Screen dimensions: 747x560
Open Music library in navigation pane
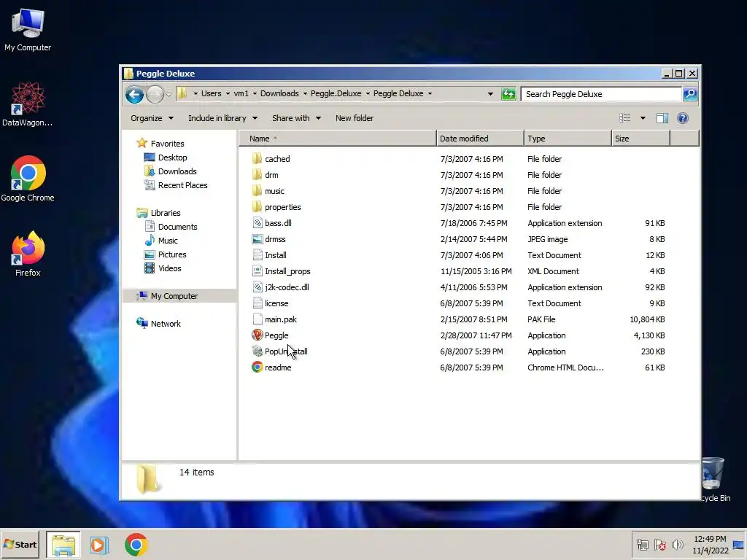[168, 241]
